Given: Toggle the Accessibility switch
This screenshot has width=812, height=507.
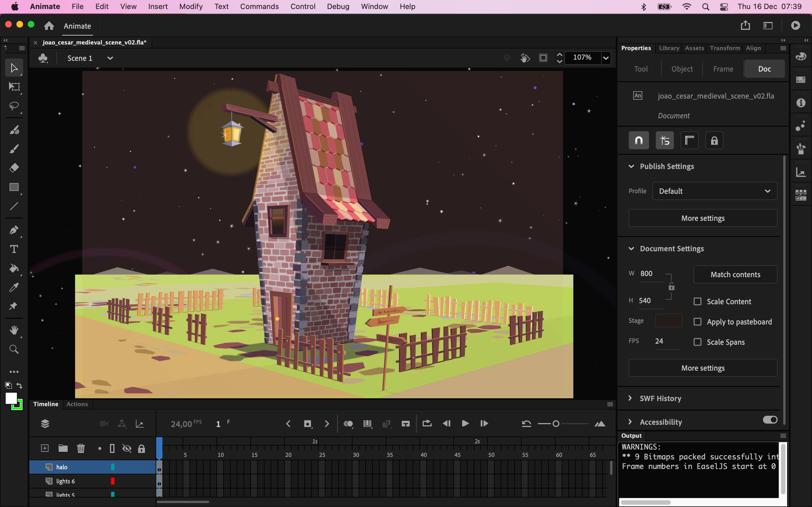Looking at the screenshot, I should pyautogui.click(x=770, y=420).
